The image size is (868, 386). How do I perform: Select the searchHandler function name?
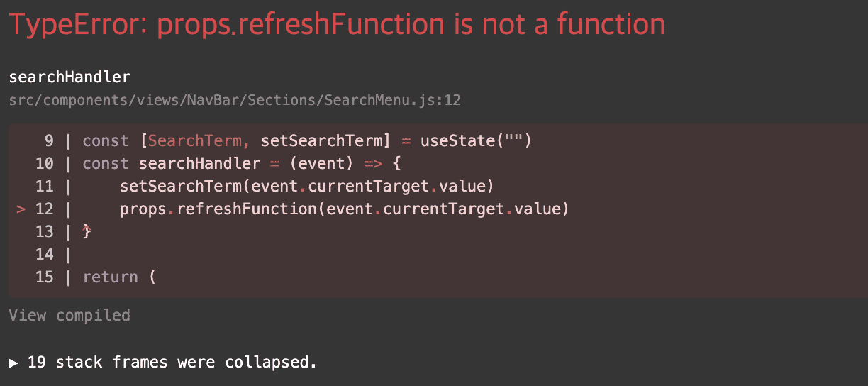coord(69,77)
